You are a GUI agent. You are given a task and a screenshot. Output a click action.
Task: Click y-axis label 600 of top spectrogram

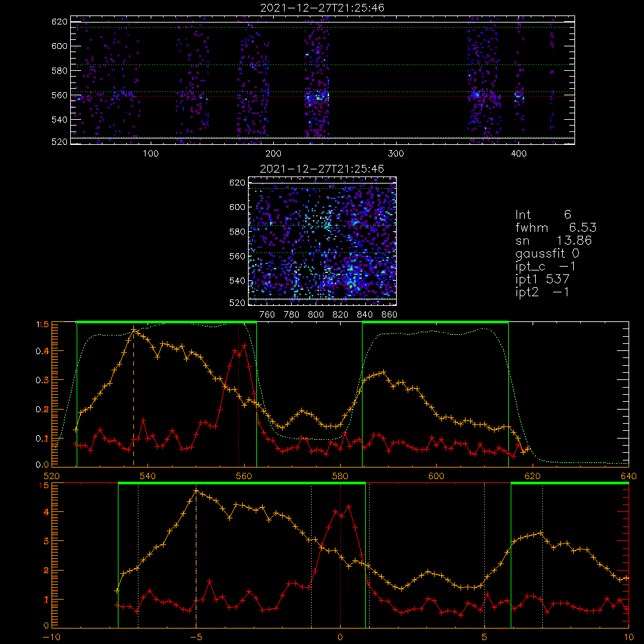[59, 46]
